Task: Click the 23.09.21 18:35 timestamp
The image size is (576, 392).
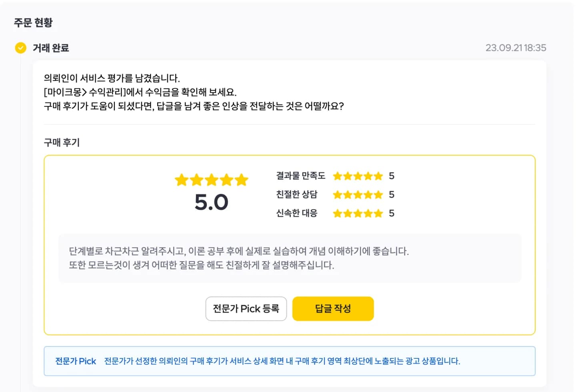Action: [x=516, y=48]
